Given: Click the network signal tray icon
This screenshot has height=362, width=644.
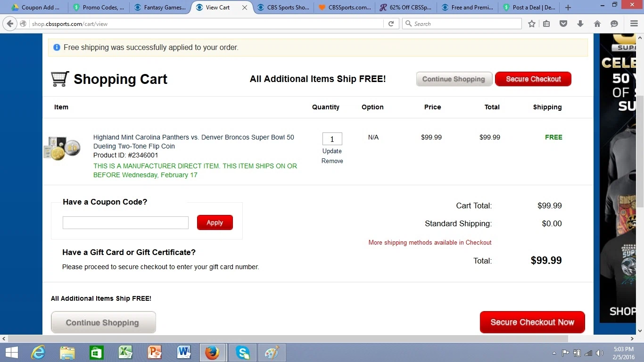Looking at the screenshot, I should tap(588, 353).
